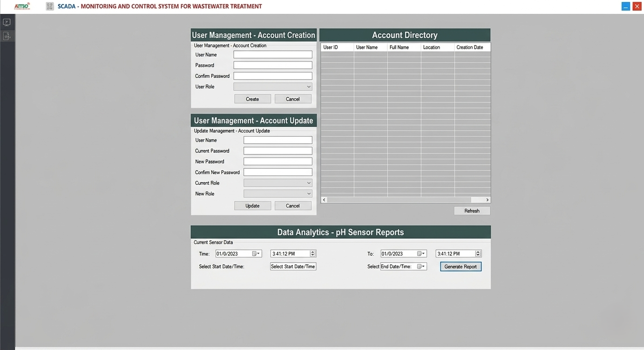Click the spinner on the To end time field

pyautogui.click(x=478, y=254)
